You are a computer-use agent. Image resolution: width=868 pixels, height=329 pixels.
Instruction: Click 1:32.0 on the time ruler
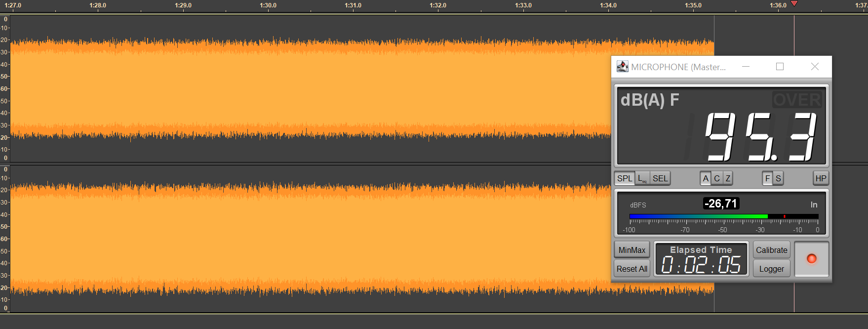[438, 5]
